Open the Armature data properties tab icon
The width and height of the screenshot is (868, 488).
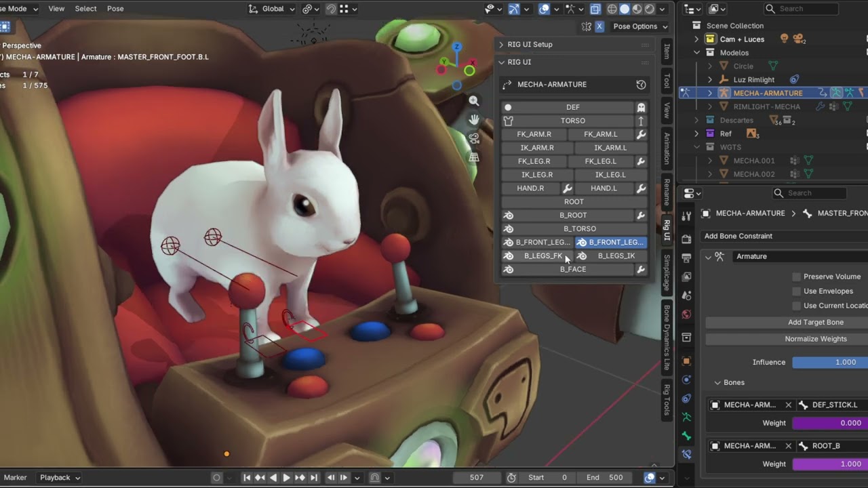(x=686, y=417)
